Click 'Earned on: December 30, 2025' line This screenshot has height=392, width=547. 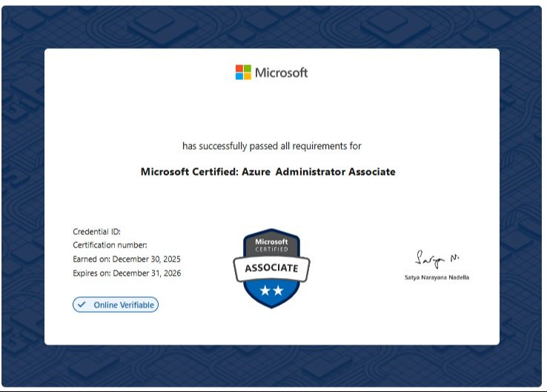tap(127, 259)
